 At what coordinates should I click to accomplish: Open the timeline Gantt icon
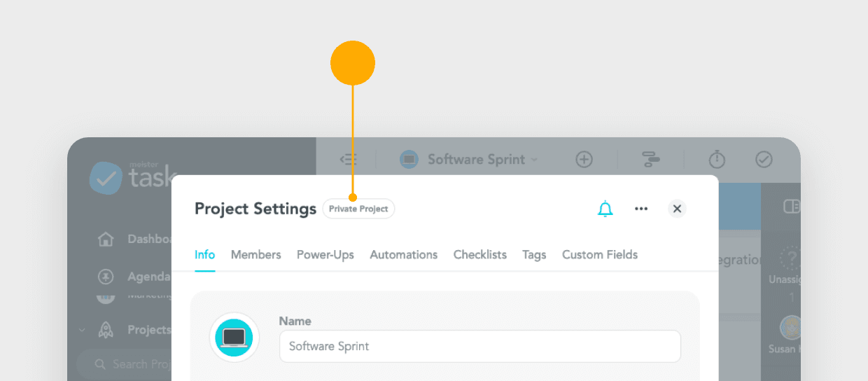point(651,160)
